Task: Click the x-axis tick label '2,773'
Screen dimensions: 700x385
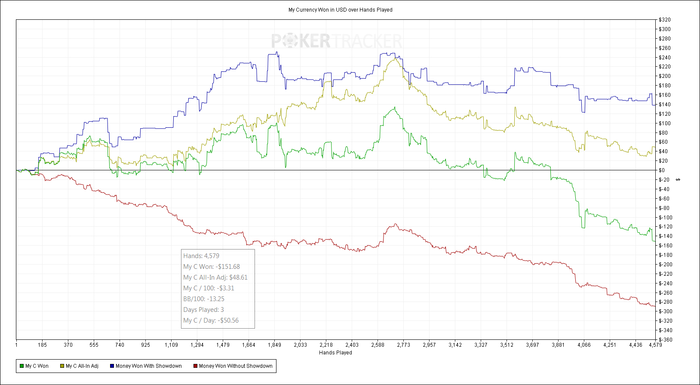Action: (403, 345)
